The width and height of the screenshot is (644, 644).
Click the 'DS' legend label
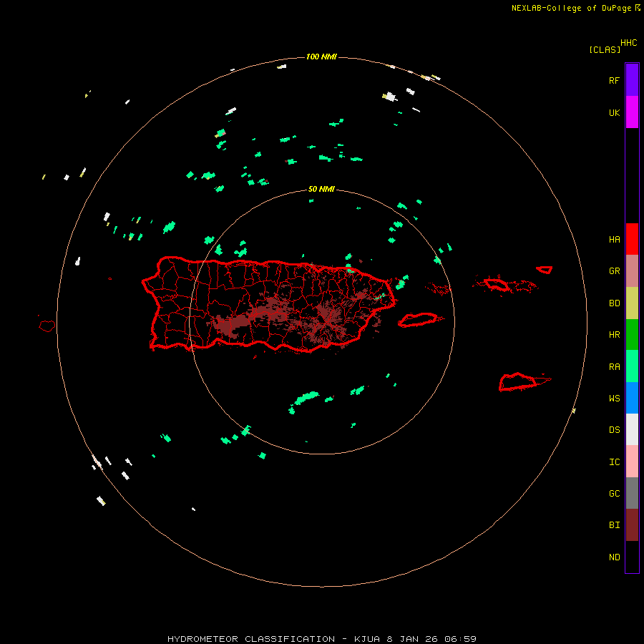[614, 430]
